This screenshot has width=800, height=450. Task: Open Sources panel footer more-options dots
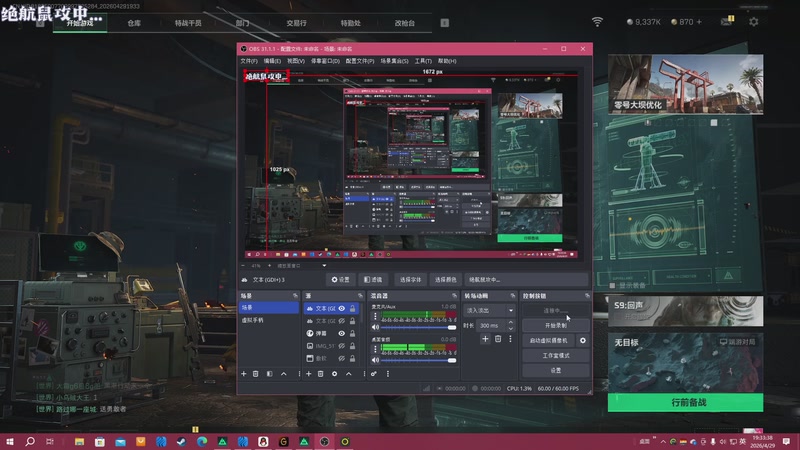coord(364,374)
